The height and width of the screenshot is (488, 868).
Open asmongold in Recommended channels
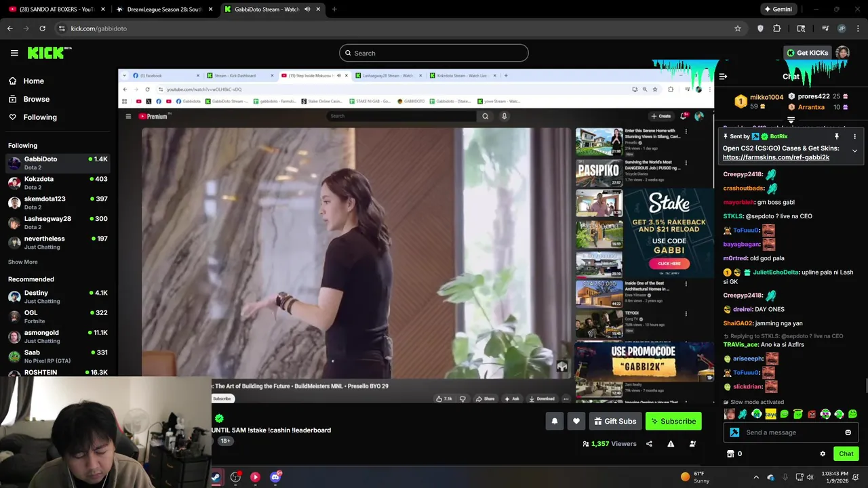click(x=58, y=336)
